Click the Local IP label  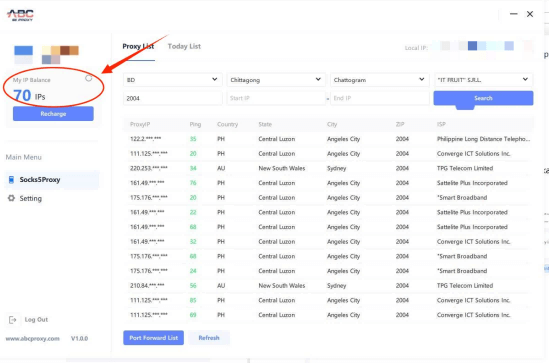tap(416, 48)
